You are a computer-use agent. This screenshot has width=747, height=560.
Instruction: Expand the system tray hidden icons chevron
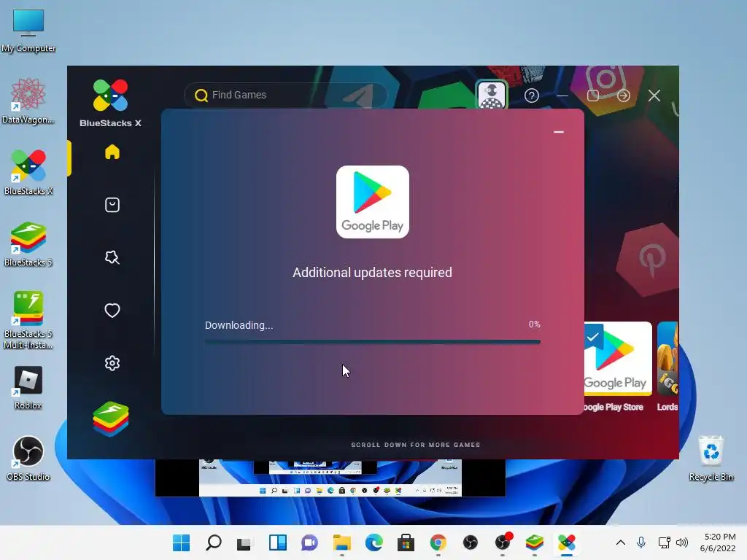coord(620,542)
